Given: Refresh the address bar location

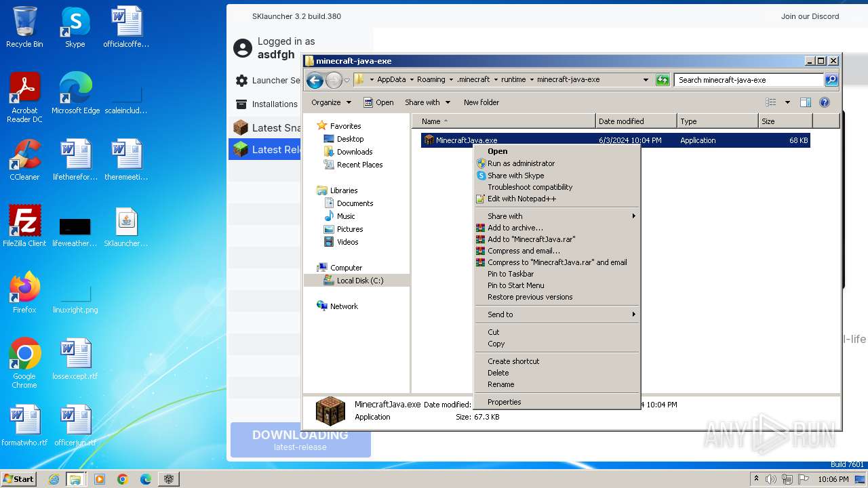Looking at the screenshot, I should tap(663, 80).
